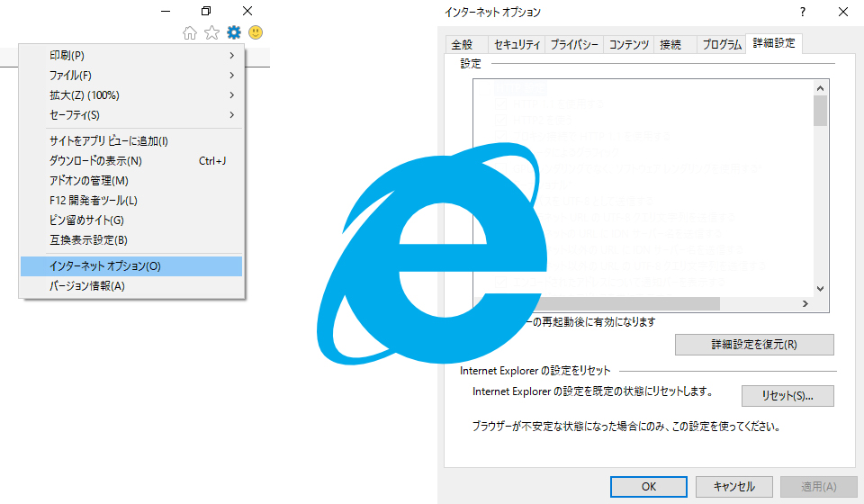Screen dimensions: 864x504
Task: Click the smiley feedback icon
Action: [x=256, y=32]
